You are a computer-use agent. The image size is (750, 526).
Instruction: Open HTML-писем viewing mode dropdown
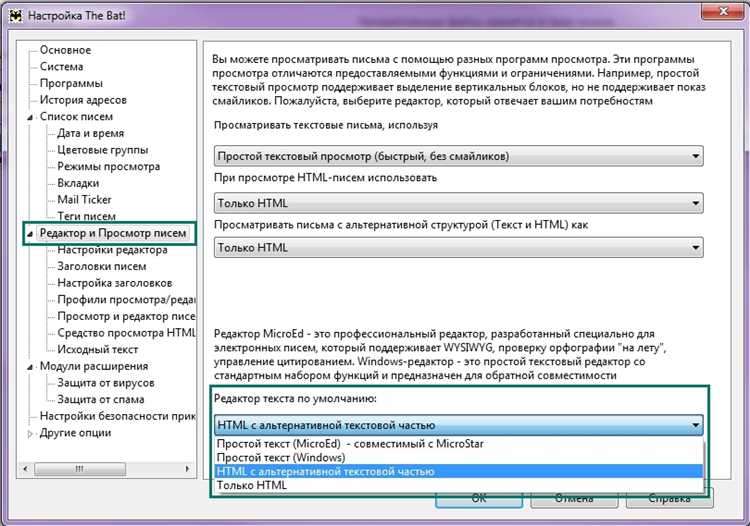click(x=458, y=203)
